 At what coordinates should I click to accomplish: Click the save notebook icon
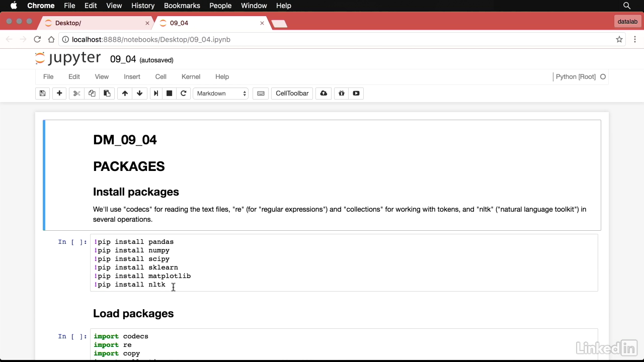42,94
